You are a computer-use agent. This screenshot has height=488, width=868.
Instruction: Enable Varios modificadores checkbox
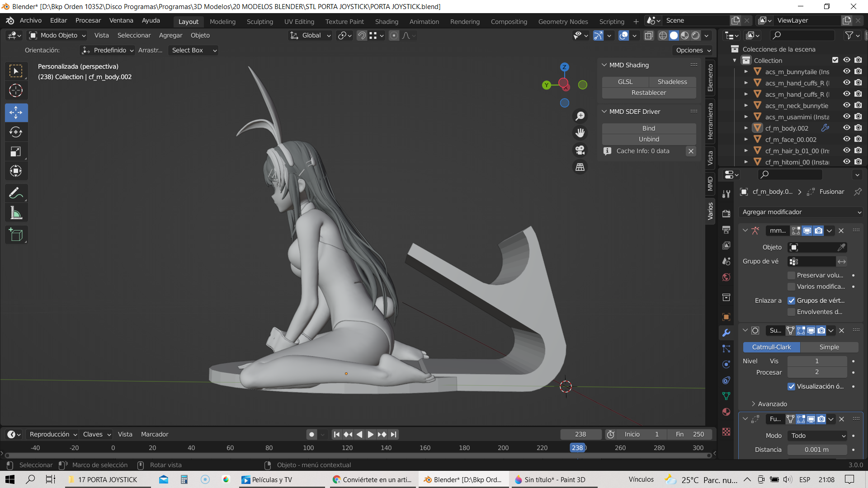tap(791, 286)
